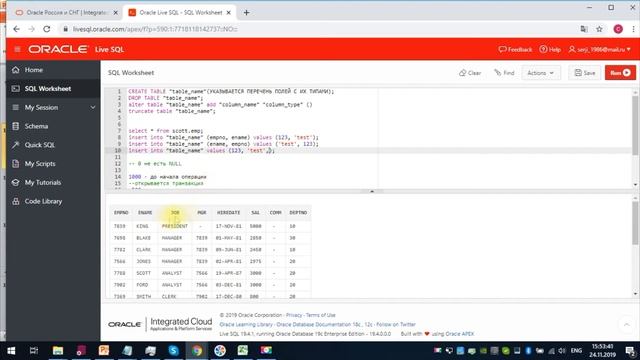Click the PRESIDENT cell

[x=175, y=226]
